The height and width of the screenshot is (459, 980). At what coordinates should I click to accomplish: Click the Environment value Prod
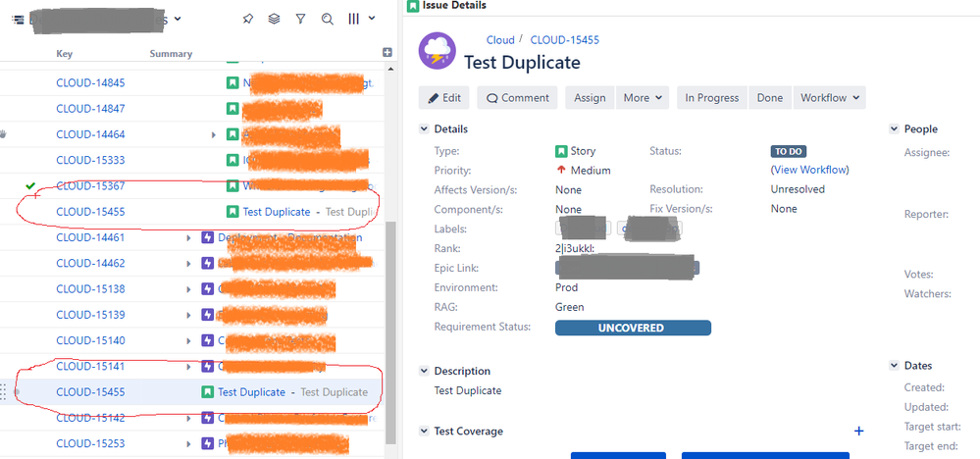(x=566, y=288)
